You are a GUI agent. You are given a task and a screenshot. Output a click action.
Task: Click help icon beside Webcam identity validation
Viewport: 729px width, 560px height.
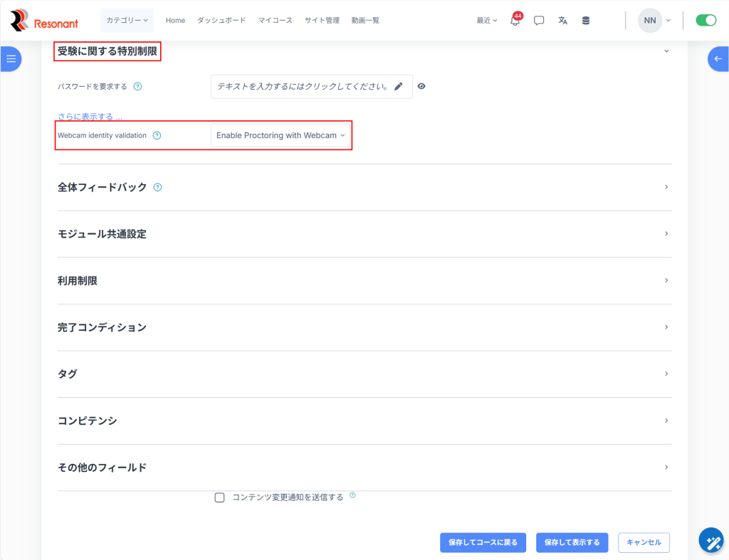click(x=157, y=135)
